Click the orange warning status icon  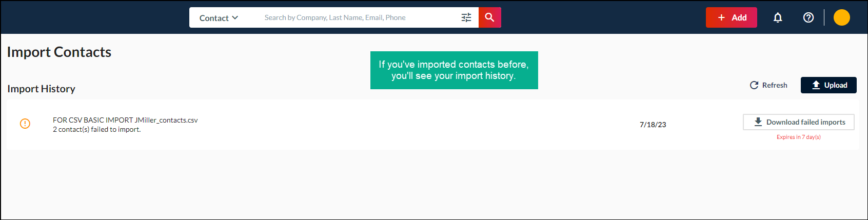pyautogui.click(x=25, y=124)
